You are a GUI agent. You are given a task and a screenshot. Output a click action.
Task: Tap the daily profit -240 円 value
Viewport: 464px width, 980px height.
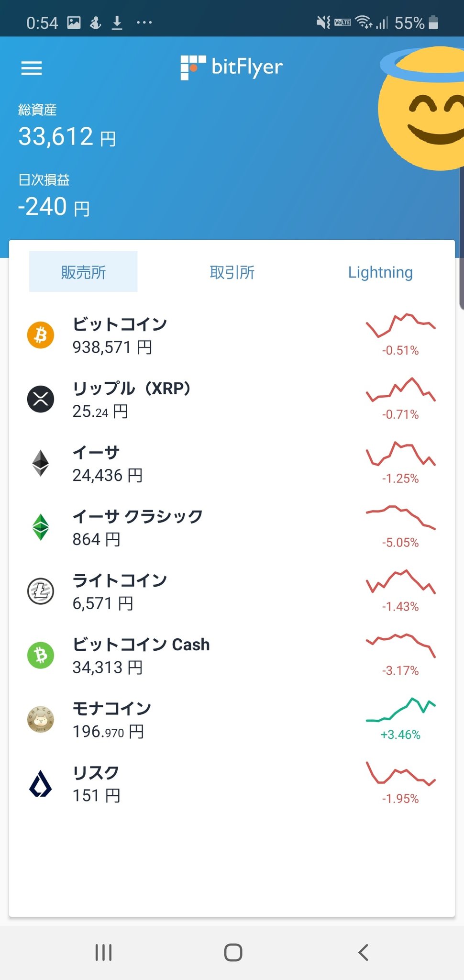click(54, 207)
